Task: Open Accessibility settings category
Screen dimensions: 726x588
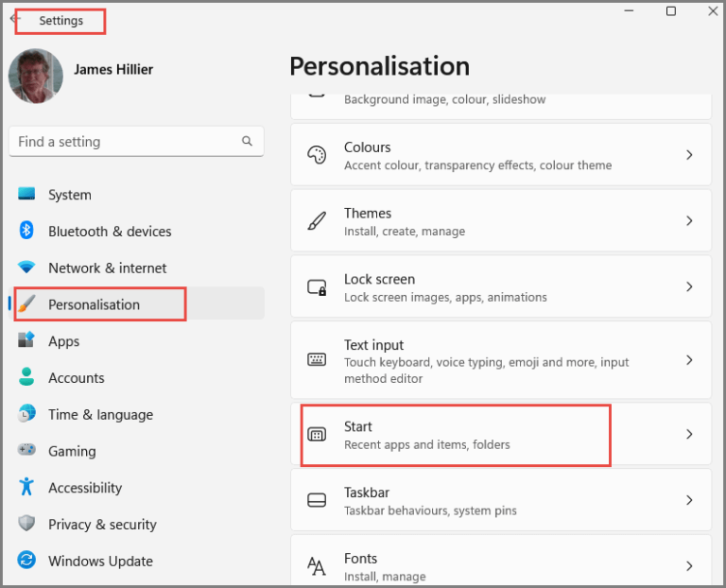Action: pos(136,487)
